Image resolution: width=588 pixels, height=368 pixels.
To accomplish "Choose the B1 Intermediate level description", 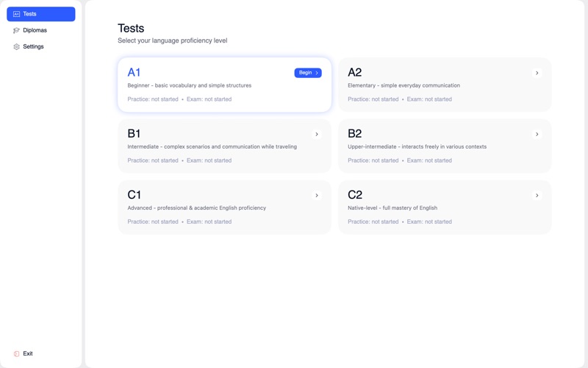I will (212, 146).
